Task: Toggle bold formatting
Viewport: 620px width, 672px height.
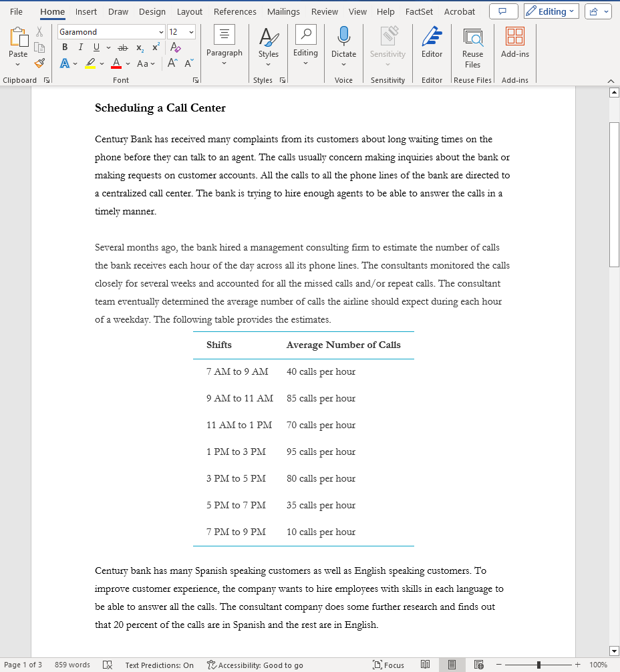Action: coord(65,47)
